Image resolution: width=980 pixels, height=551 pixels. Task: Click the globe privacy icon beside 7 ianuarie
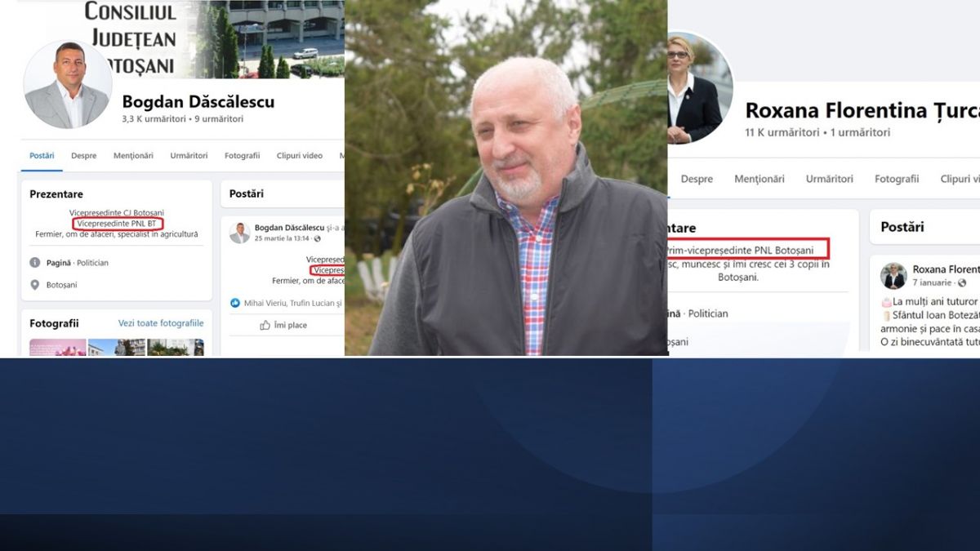(x=962, y=282)
